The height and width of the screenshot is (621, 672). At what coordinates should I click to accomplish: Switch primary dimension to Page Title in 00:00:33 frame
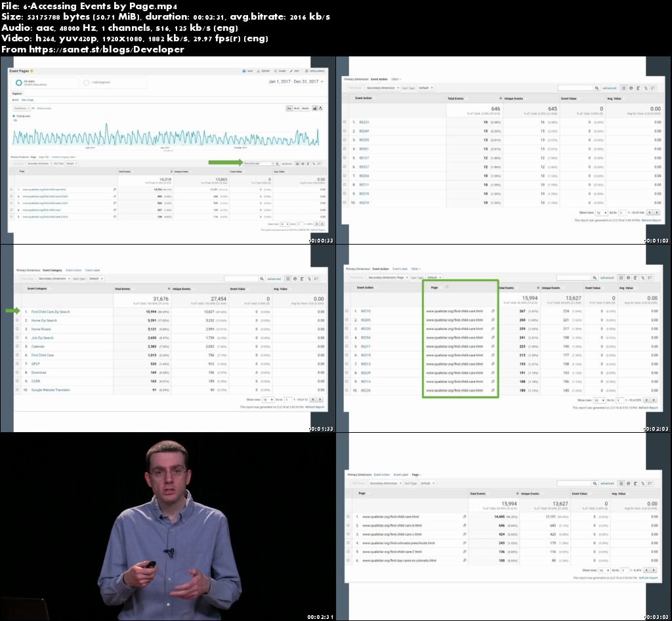point(44,157)
